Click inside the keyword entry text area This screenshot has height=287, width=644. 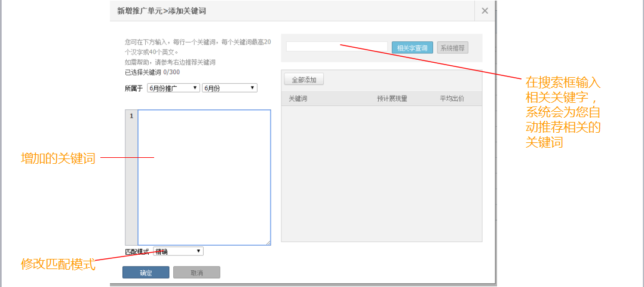tap(204, 177)
